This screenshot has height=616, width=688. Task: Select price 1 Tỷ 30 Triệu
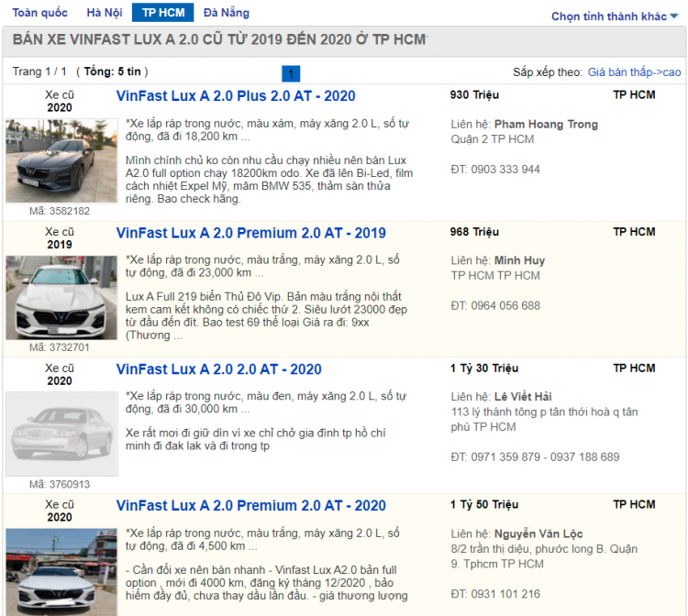pyautogui.click(x=484, y=368)
